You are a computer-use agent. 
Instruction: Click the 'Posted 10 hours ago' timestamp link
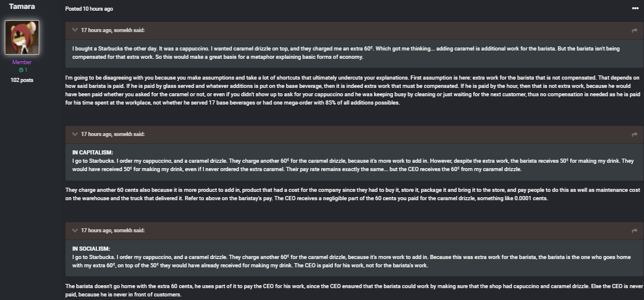89,9
